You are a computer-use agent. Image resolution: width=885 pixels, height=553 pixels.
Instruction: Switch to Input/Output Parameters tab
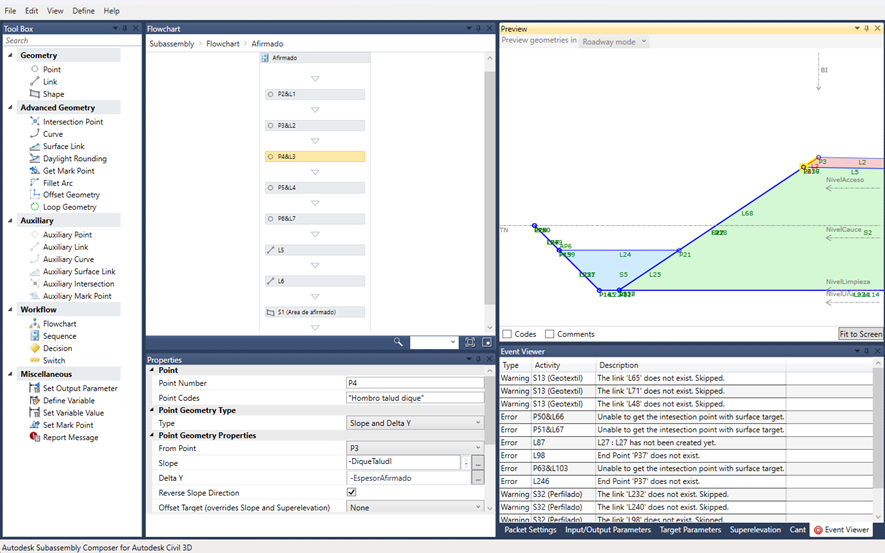[x=608, y=530]
